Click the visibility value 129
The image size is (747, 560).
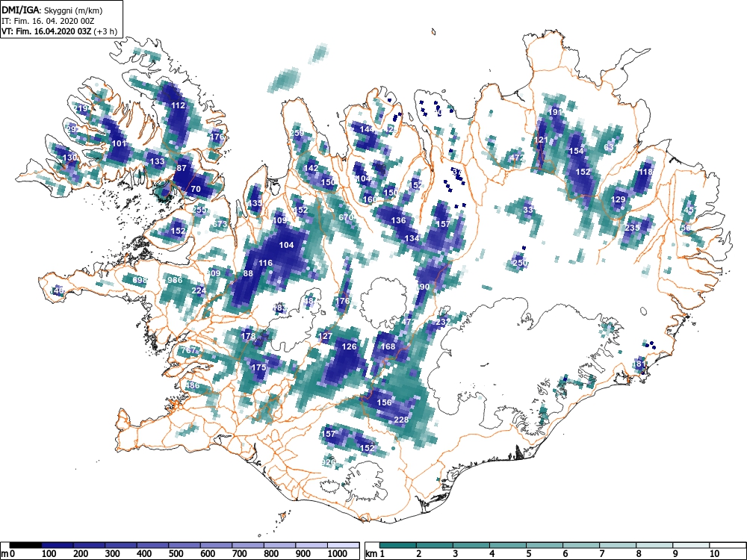click(x=619, y=199)
